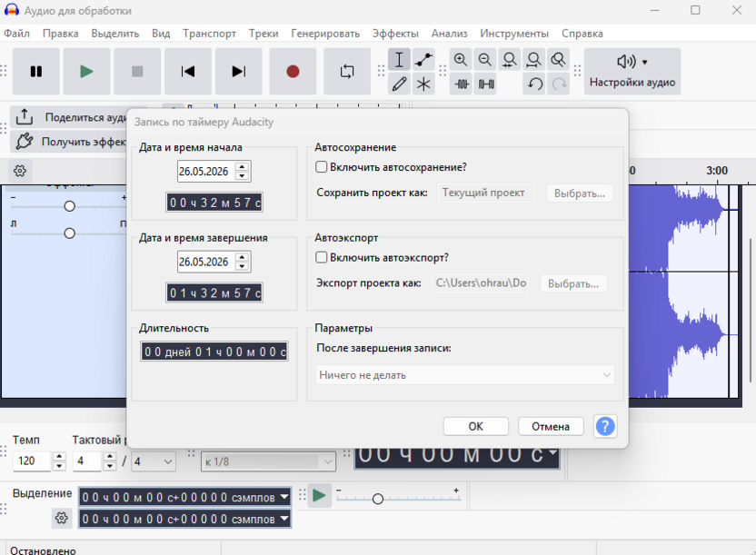Confirm timer recording with OK
The height and width of the screenshot is (555, 756).
click(476, 426)
